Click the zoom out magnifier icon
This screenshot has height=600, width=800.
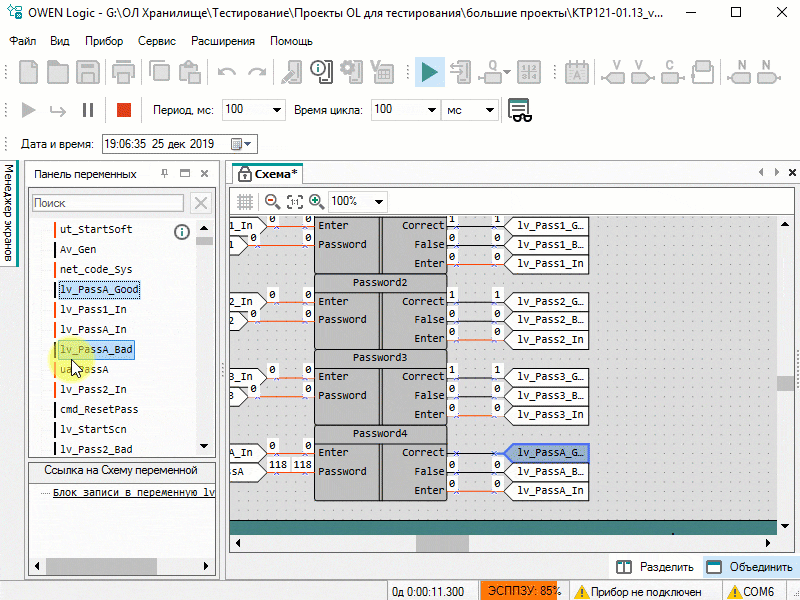pos(272,201)
